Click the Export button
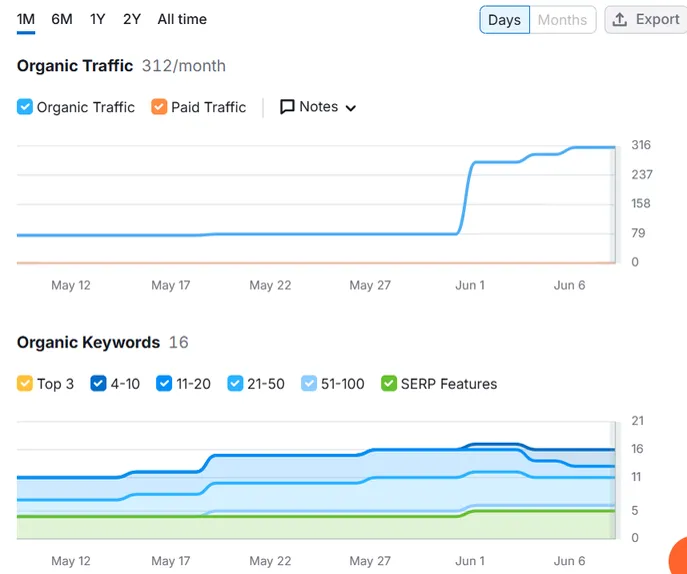This screenshot has height=574, width=687. [646, 20]
